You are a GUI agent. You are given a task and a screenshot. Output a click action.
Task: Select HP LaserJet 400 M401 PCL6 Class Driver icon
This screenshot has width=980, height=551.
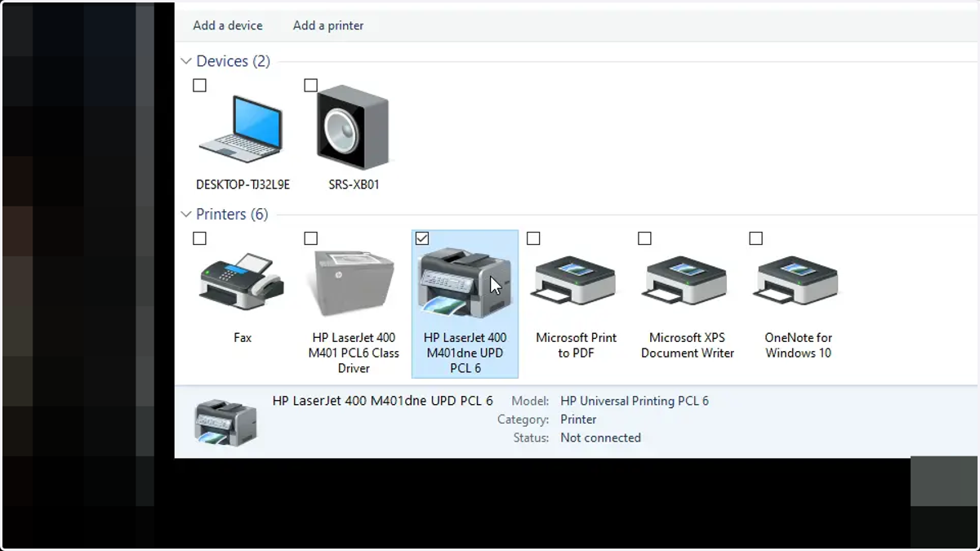(x=353, y=282)
